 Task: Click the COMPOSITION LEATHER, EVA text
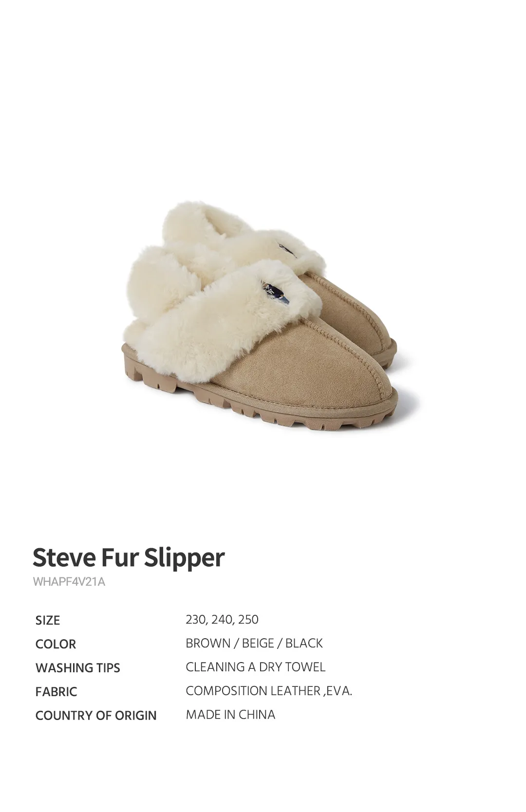click(269, 691)
